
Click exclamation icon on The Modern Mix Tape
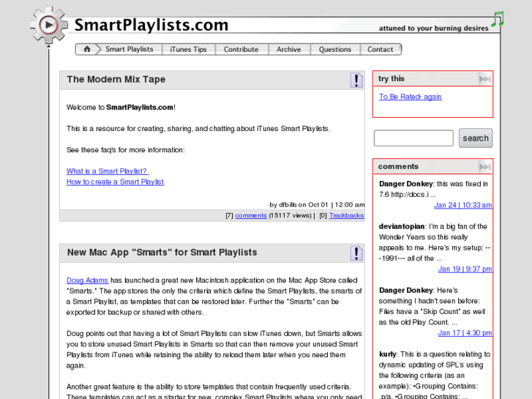click(356, 81)
